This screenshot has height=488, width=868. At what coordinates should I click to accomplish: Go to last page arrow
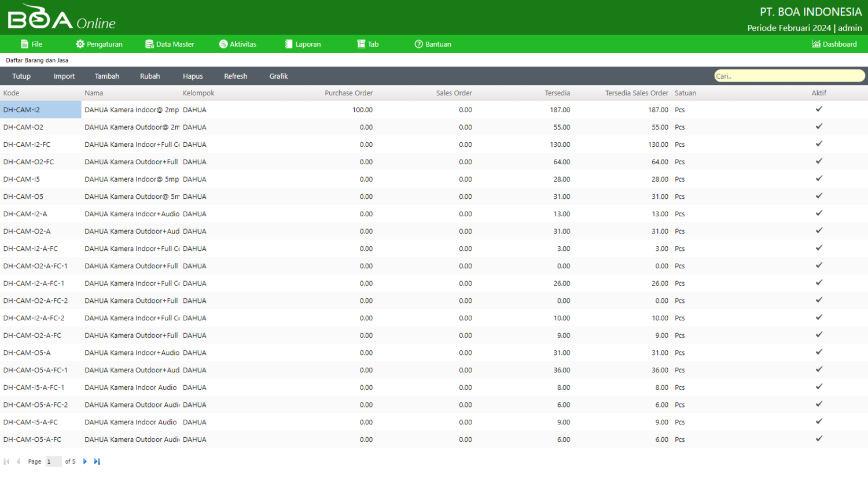(x=97, y=461)
